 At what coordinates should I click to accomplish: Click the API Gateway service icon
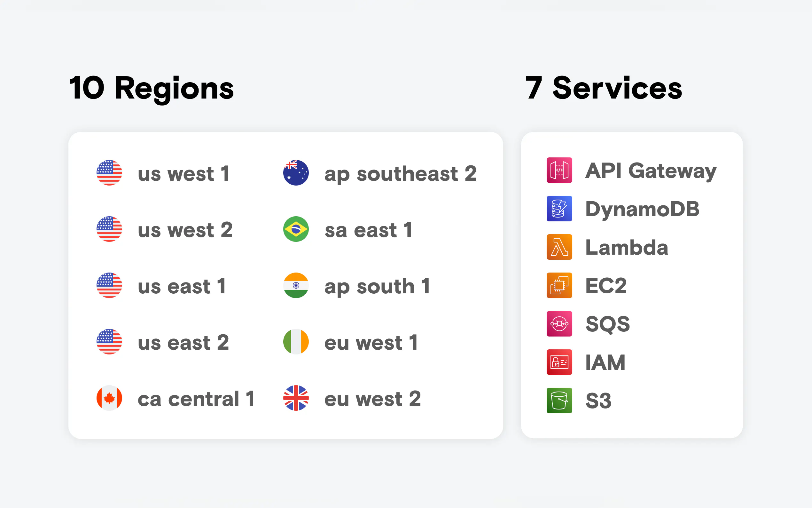tap(559, 170)
